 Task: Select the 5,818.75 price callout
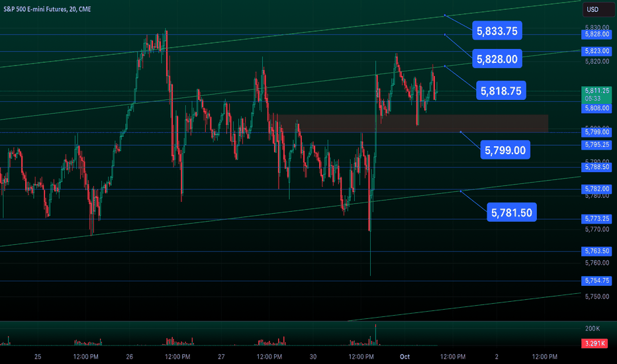coord(501,91)
